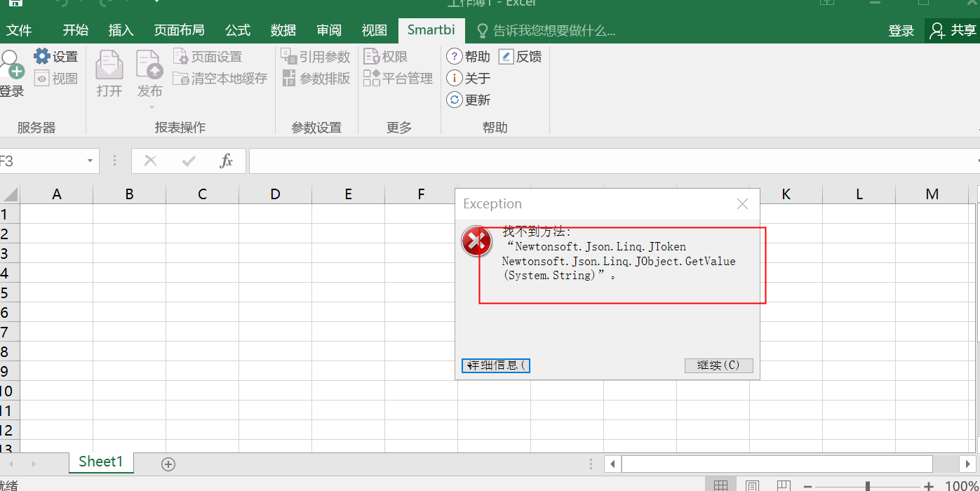Select the Smartbi ribbon tab

pyautogui.click(x=431, y=30)
